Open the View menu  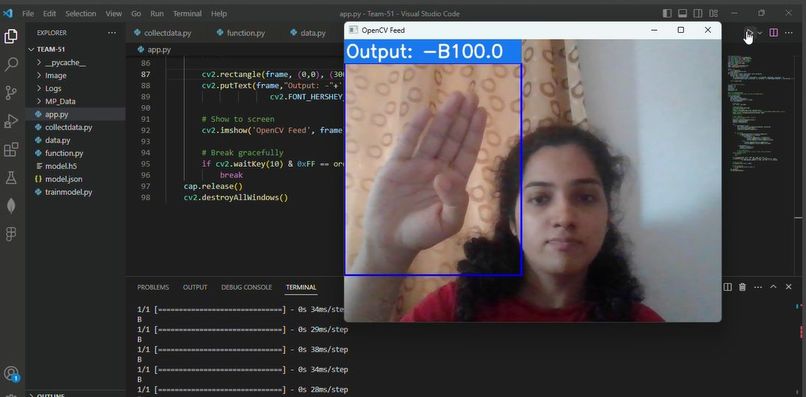[x=114, y=13]
